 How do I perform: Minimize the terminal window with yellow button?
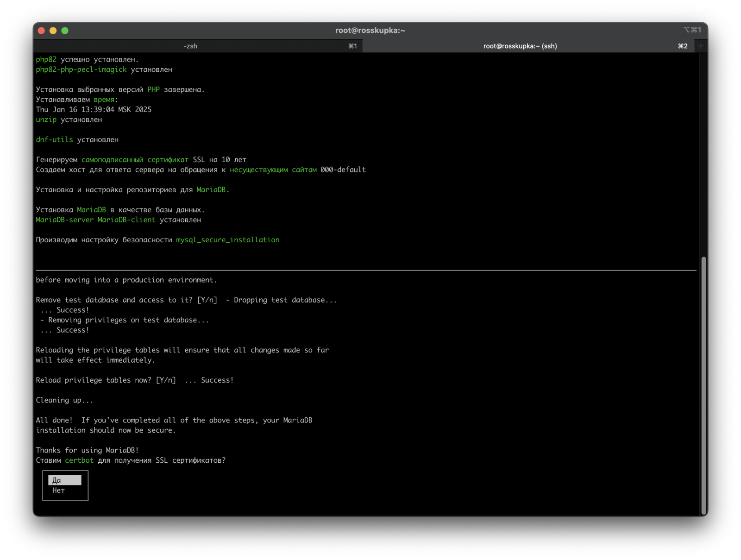pyautogui.click(x=53, y=31)
